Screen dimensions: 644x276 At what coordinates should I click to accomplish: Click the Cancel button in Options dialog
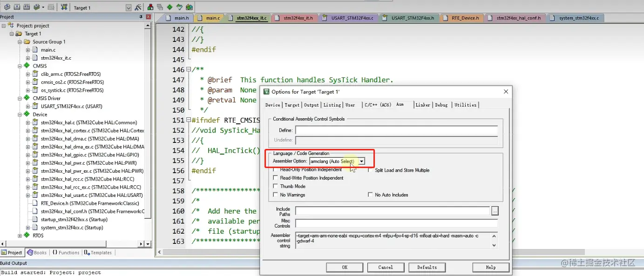tap(386, 267)
